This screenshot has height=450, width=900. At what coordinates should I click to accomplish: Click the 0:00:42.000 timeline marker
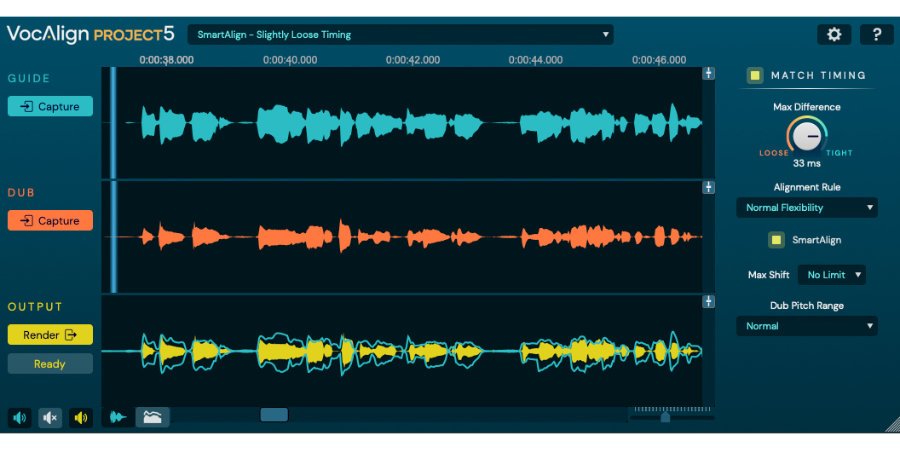(413, 60)
